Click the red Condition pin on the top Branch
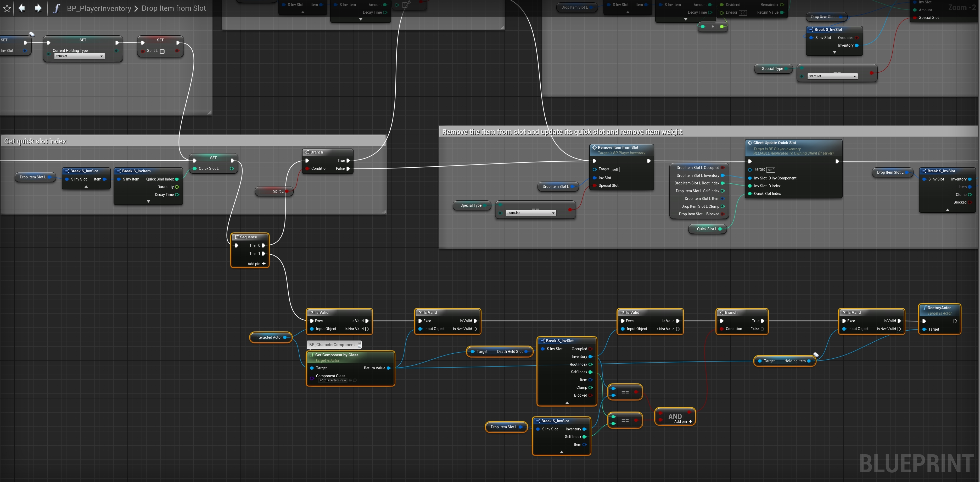 [x=307, y=169]
